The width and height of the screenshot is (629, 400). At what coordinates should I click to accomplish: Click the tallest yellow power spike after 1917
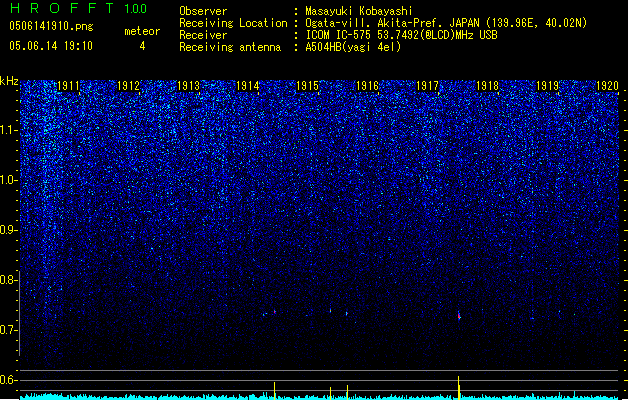click(459, 388)
